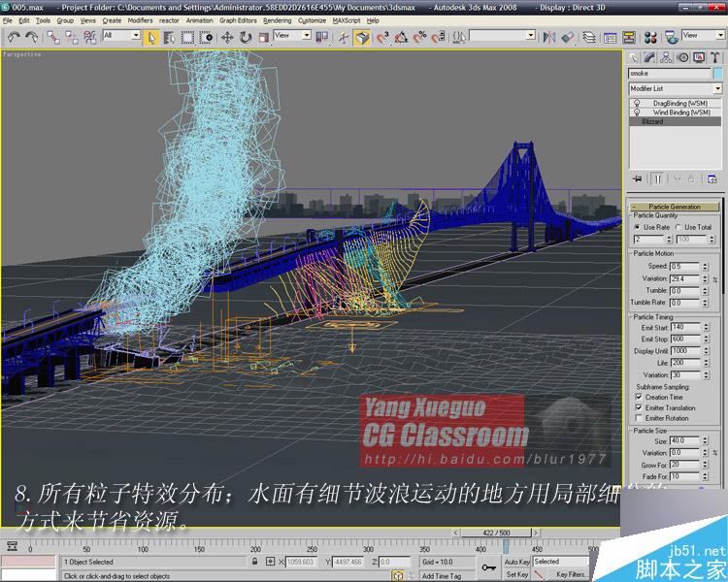Click the Mirror tool icon
The width and height of the screenshot is (728, 582).
coord(549,37)
